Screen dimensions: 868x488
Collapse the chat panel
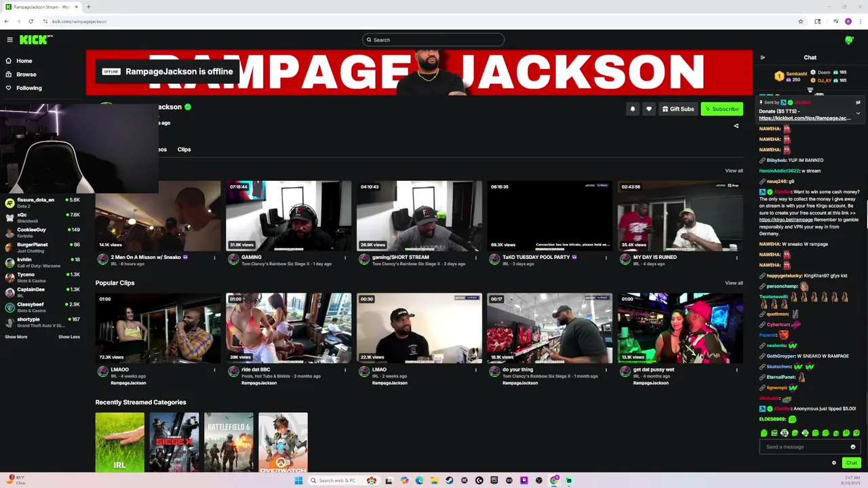tap(763, 58)
